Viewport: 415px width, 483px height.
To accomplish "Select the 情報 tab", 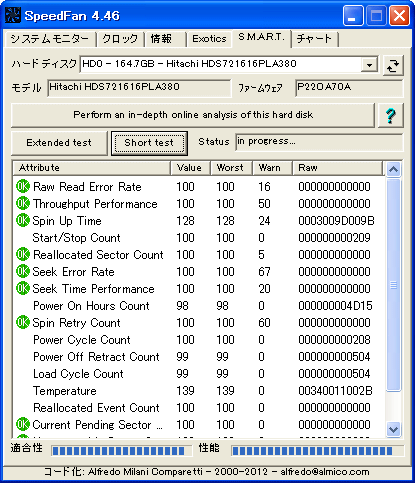I will pyautogui.click(x=165, y=39).
